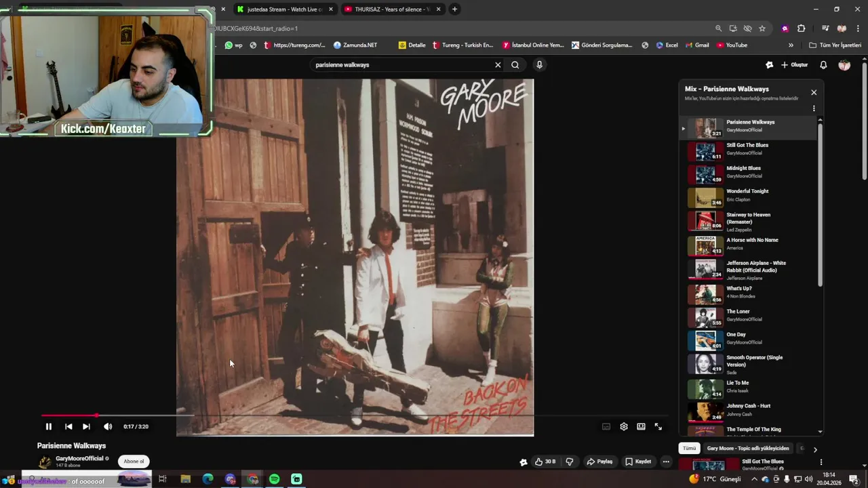Open the Tureng - Turkish En... bookmark
This screenshot has width=868, height=488.
coord(462,45)
